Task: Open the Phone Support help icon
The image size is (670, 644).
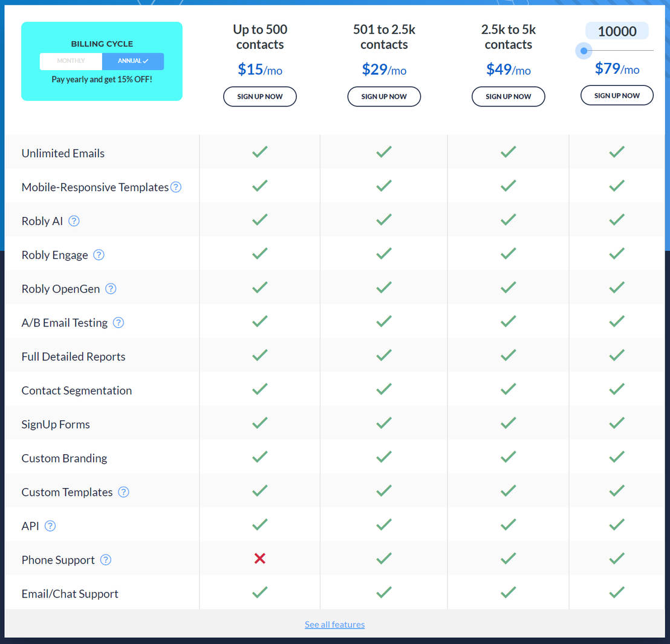Action: point(106,560)
